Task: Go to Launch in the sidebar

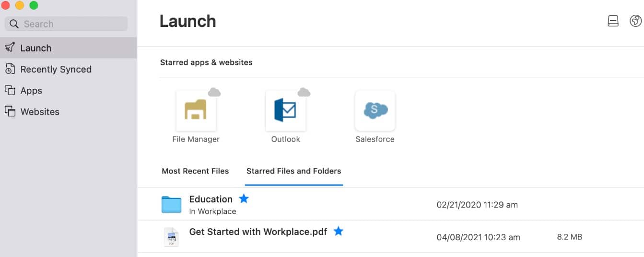Action: pos(35,48)
